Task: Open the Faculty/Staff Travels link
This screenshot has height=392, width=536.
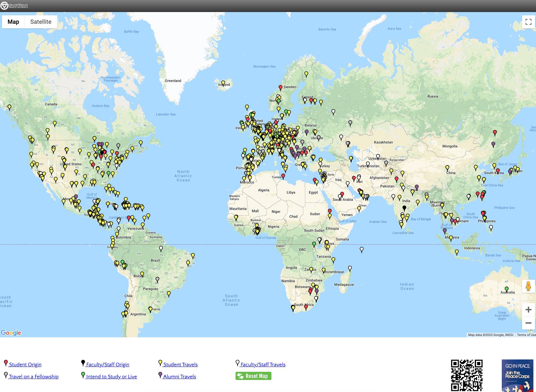Action: (x=263, y=364)
